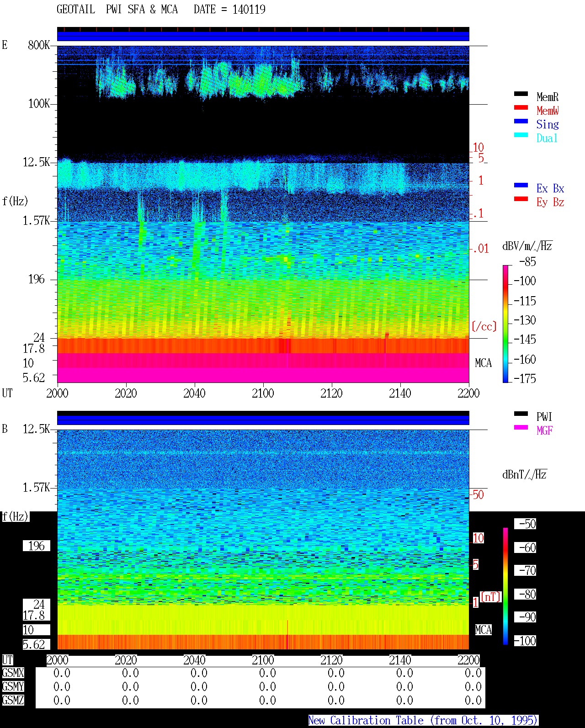Click the -130 color scale value
Viewport: 585px width, 728px height.
[525, 320]
